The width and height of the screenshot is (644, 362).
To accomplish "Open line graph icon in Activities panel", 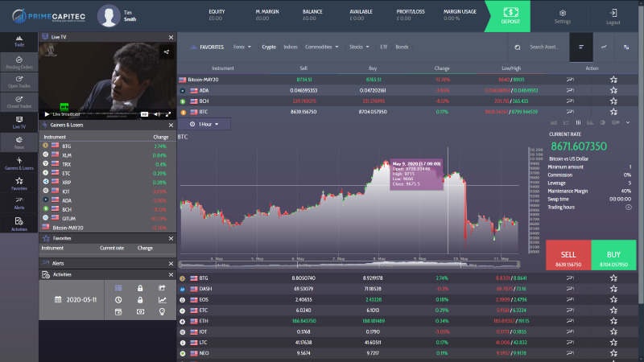I will (x=162, y=299).
